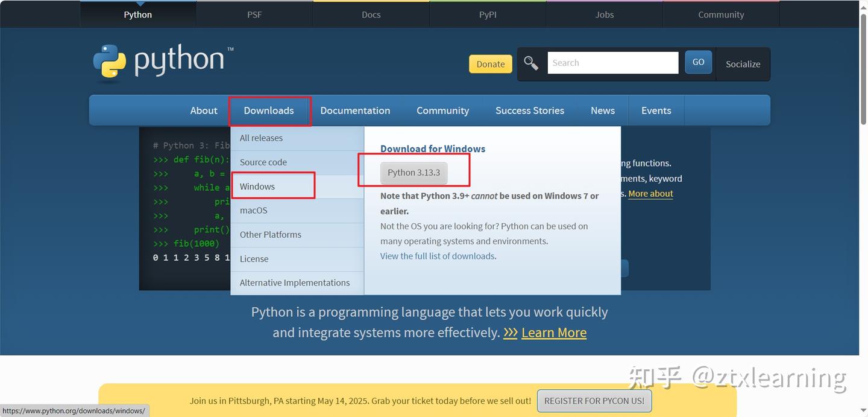Click the Learn More arrows icon

[x=511, y=332]
